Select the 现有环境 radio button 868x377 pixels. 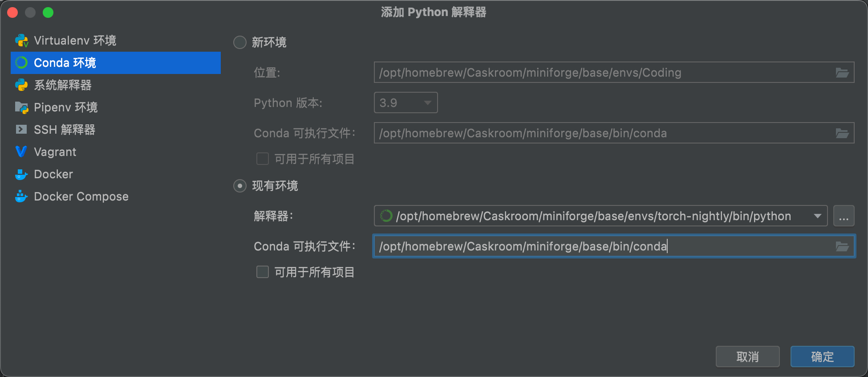pos(240,186)
